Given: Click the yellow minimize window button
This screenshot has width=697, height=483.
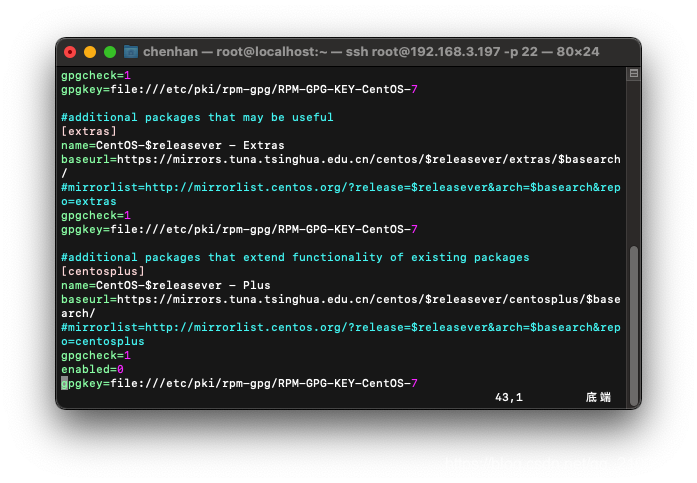Looking at the screenshot, I should pos(90,52).
